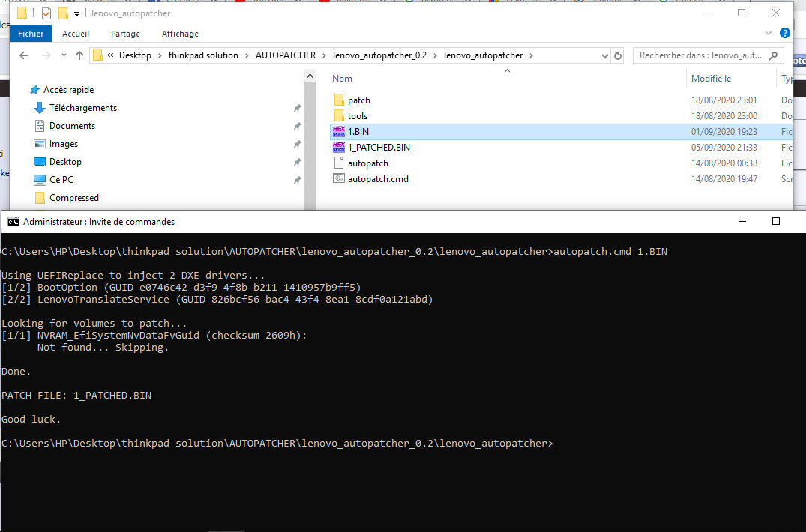Select the 1_PATCHED.BIN file
806x532 pixels.
pyautogui.click(x=379, y=148)
